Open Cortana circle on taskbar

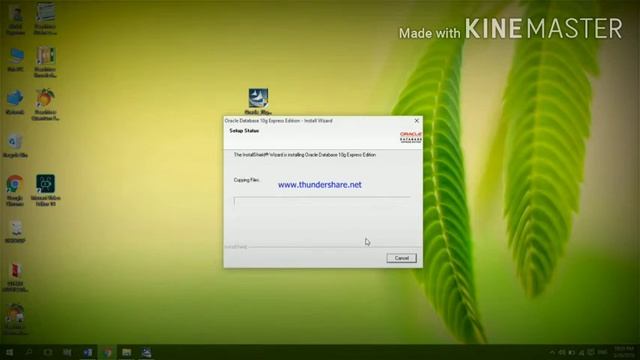48,352
